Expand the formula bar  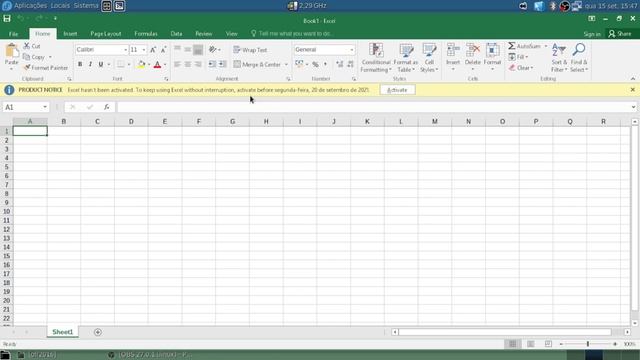tap(633, 107)
